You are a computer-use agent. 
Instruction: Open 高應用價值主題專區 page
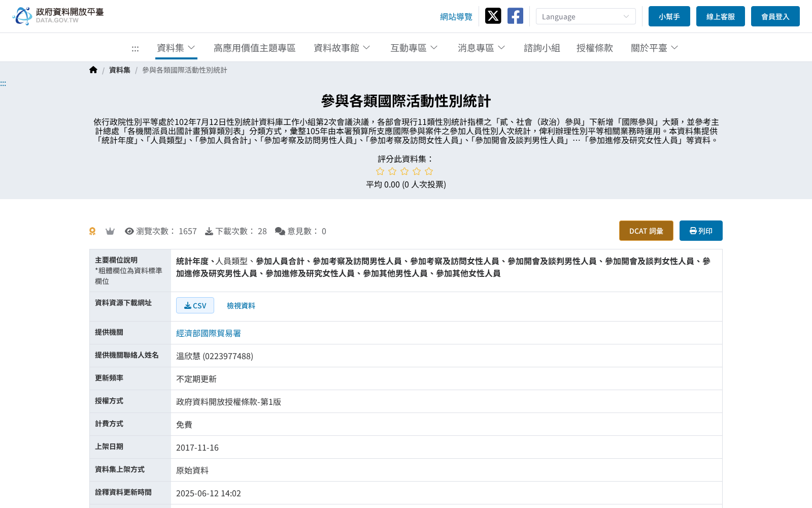pyautogui.click(x=255, y=48)
